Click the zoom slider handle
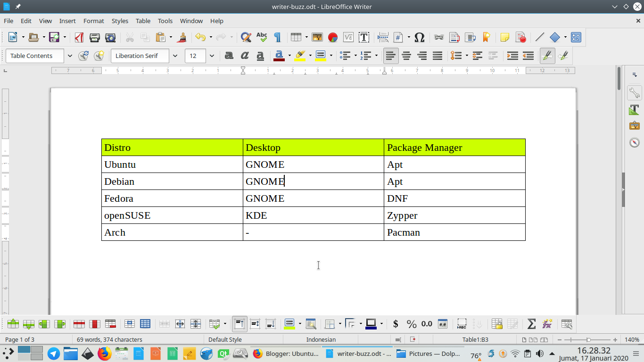Image resolution: width=644 pixels, height=362 pixels. (588, 339)
